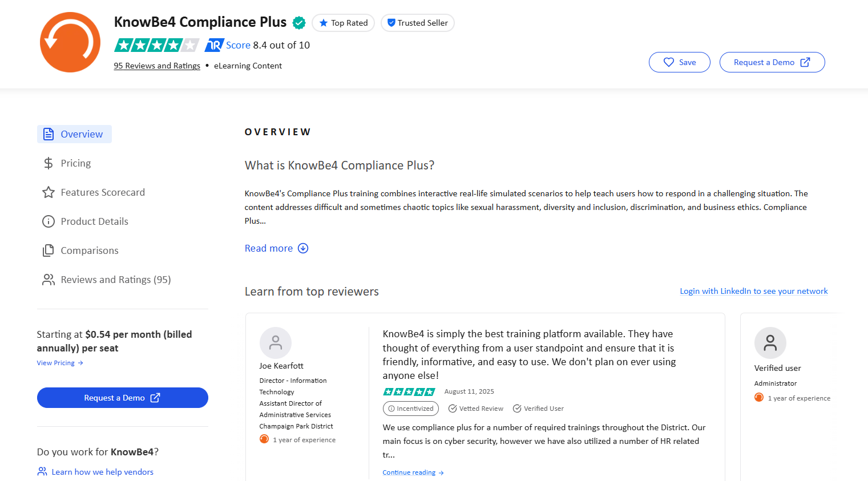Click the TrustRadius TR score icon
The width and height of the screenshot is (868, 481).
click(214, 45)
